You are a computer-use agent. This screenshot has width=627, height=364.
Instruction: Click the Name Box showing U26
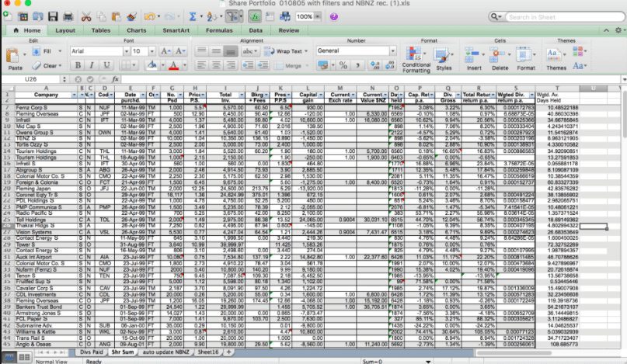pyautogui.click(x=31, y=79)
